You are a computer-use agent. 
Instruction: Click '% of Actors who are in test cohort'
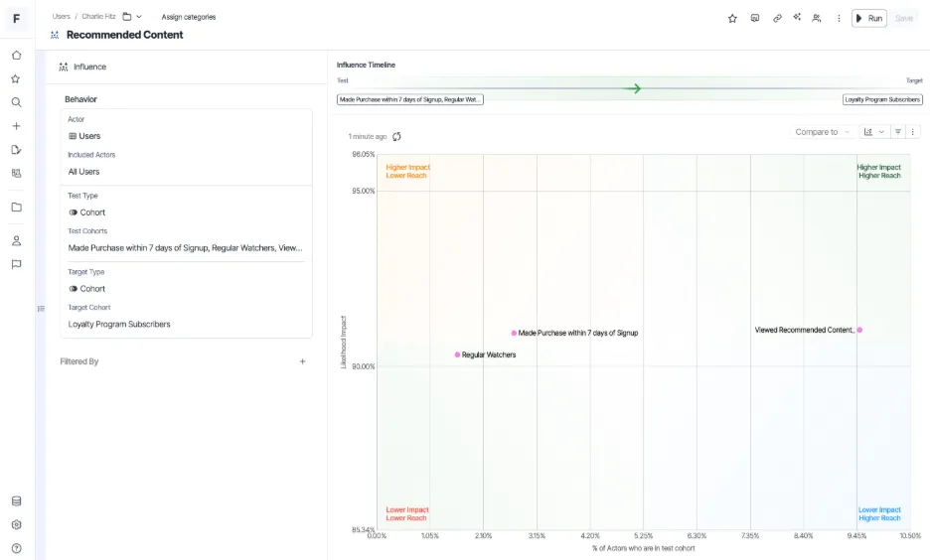tap(644, 549)
